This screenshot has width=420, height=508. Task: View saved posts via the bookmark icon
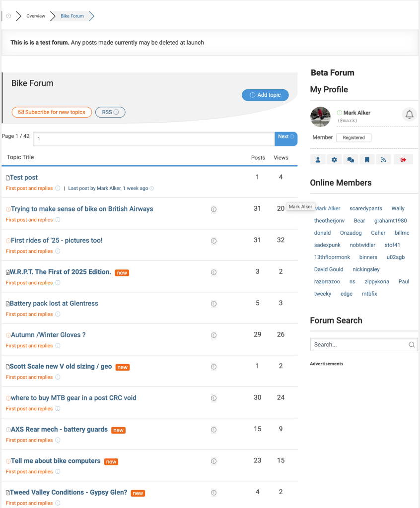pyautogui.click(x=367, y=159)
